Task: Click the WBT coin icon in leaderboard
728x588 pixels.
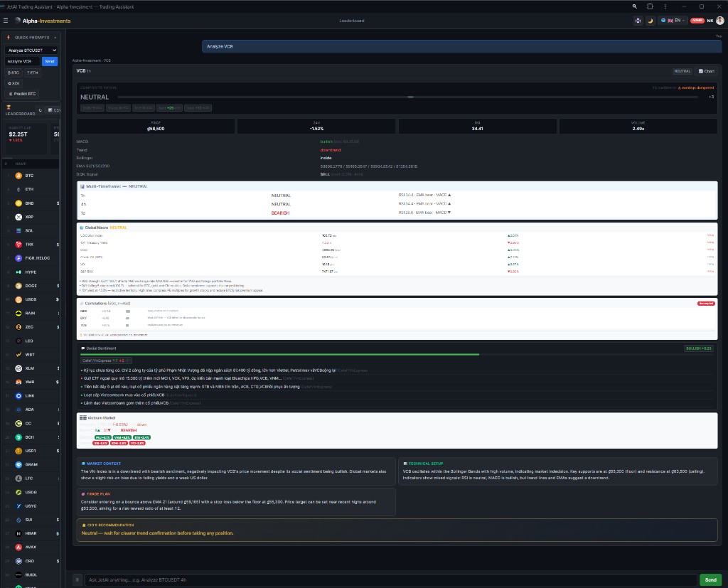Action: [x=18, y=354]
